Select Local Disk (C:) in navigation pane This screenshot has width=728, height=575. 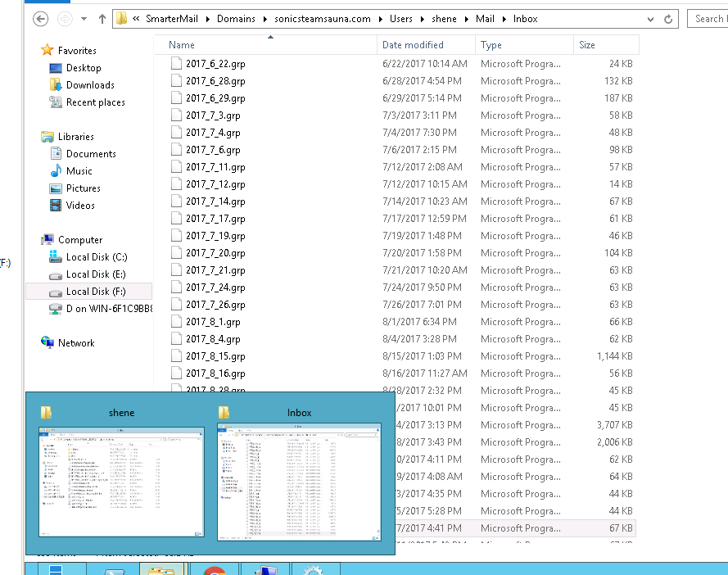click(x=96, y=257)
